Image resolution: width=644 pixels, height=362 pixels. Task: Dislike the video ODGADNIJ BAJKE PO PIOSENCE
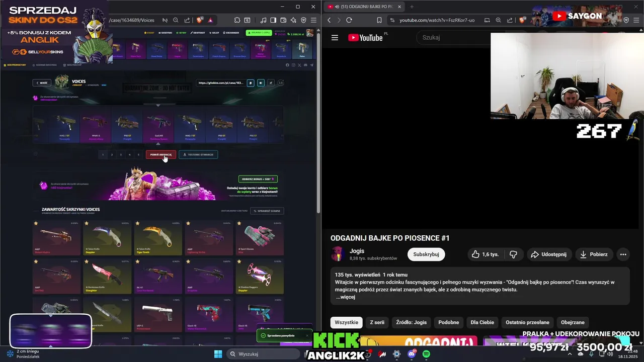coord(513,254)
